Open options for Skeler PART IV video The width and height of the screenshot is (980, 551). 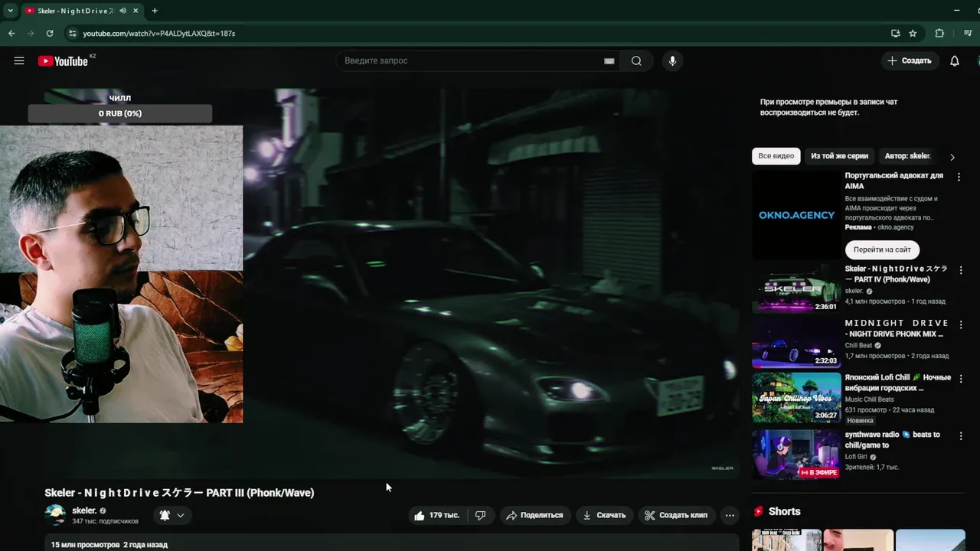[x=960, y=270]
